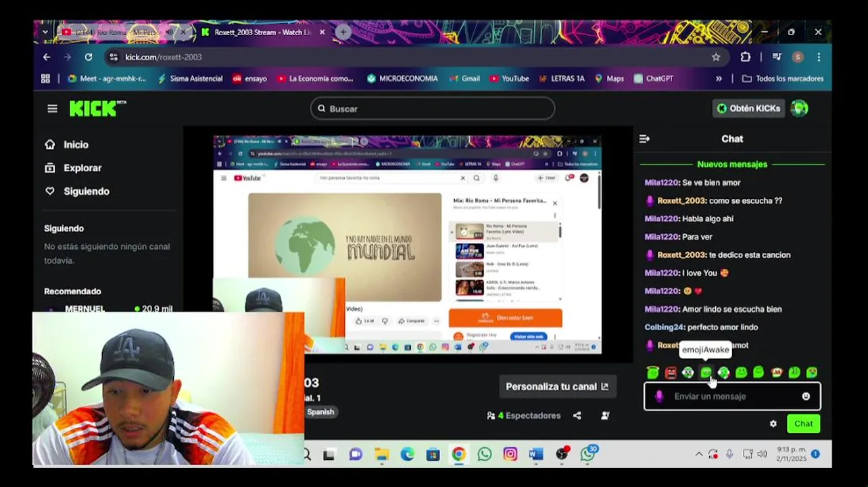Open OBS Studio from the taskbar
This screenshot has height=487, width=868.
tap(562, 455)
